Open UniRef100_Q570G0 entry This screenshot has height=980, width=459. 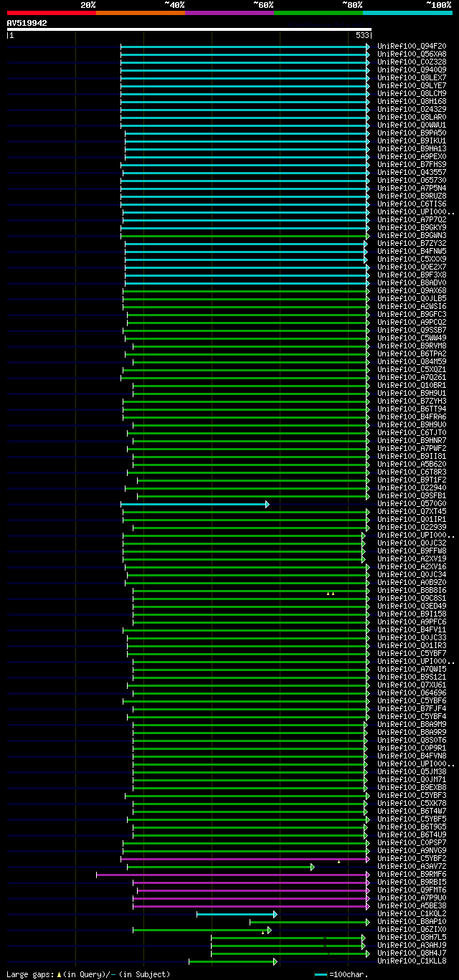pos(412,503)
